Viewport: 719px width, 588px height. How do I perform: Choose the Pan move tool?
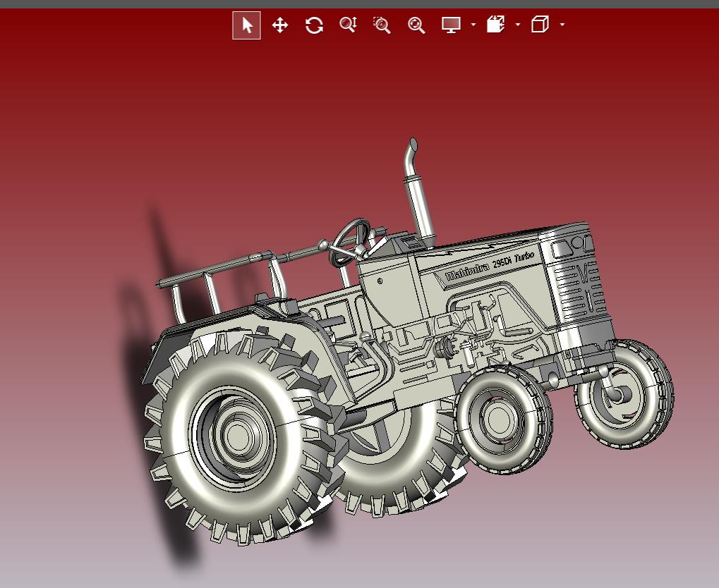point(280,25)
